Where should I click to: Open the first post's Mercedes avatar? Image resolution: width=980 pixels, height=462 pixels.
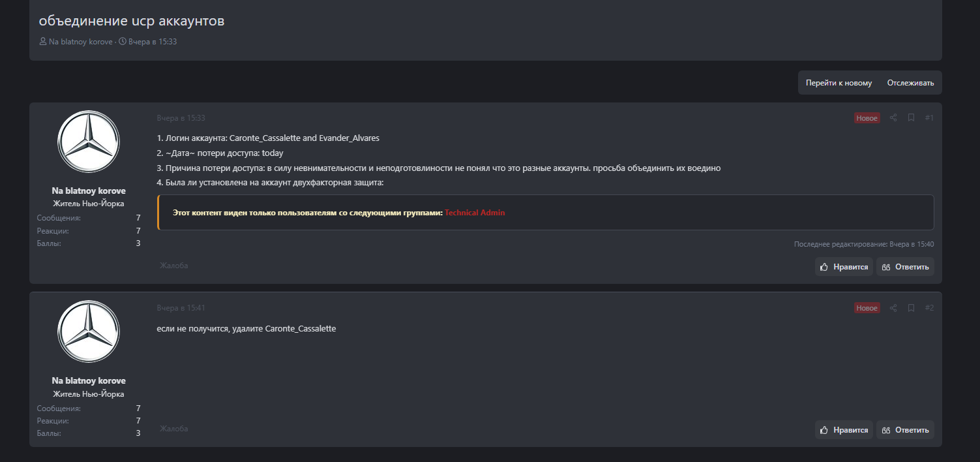pos(89,142)
